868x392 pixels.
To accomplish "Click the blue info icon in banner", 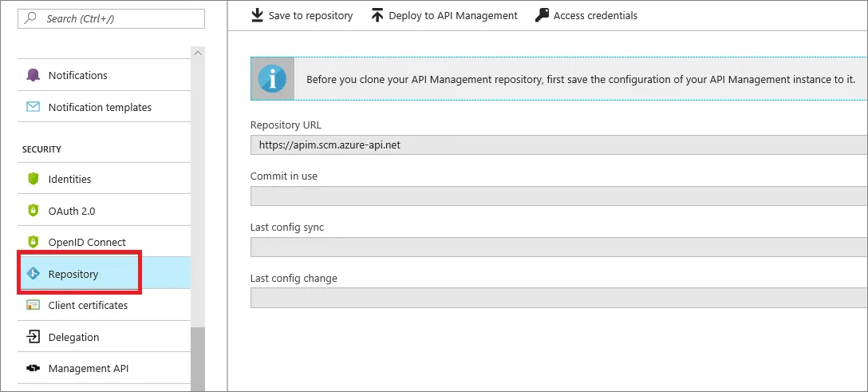I will click(272, 78).
